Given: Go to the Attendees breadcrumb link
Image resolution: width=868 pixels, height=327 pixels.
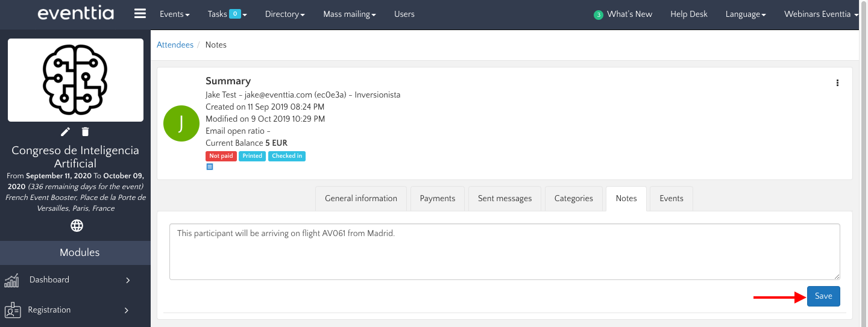Looking at the screenshot, I should 175,45.
